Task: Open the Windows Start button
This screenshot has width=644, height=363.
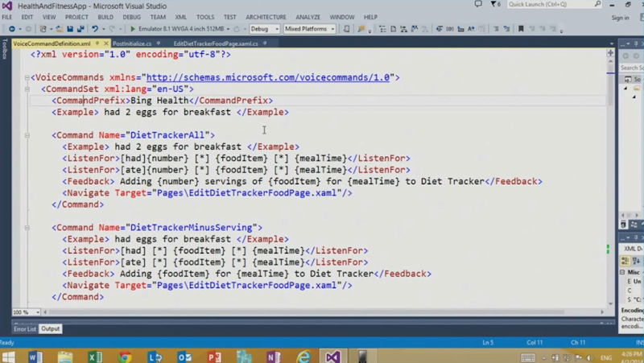Action: (x=8, y=356)
